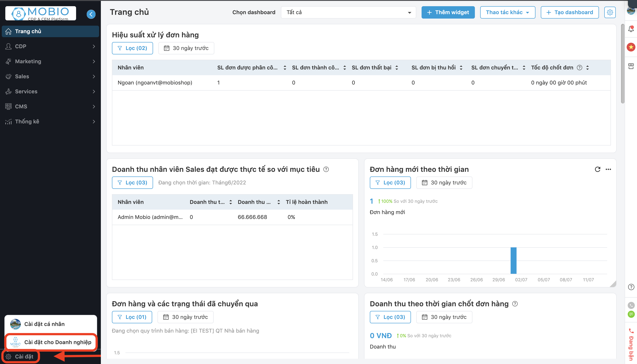Open dashboard settings gear icon
This screenshot has height=364, width=637.
pos(610,12)
